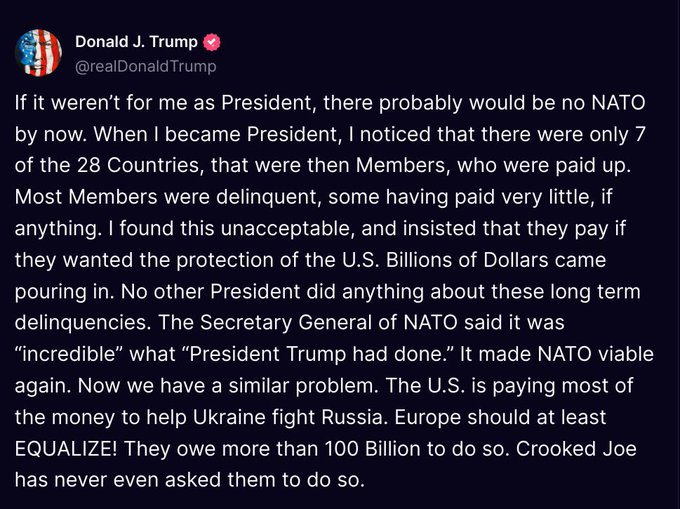Click the @realDonaldTrump handle
Image resolution: width=680 pixels, height=509 pixels.
[x=146, y=66]
